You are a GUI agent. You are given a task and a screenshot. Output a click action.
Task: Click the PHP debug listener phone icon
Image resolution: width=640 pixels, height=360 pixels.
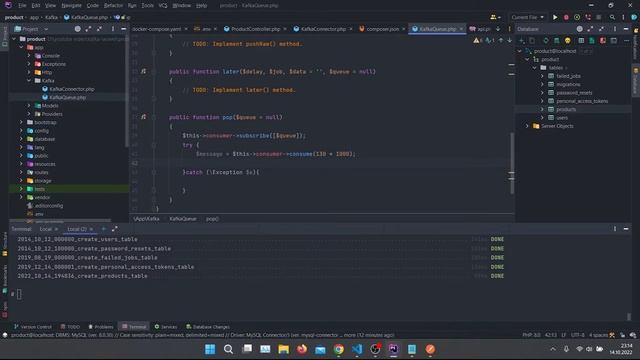(588, 17)
